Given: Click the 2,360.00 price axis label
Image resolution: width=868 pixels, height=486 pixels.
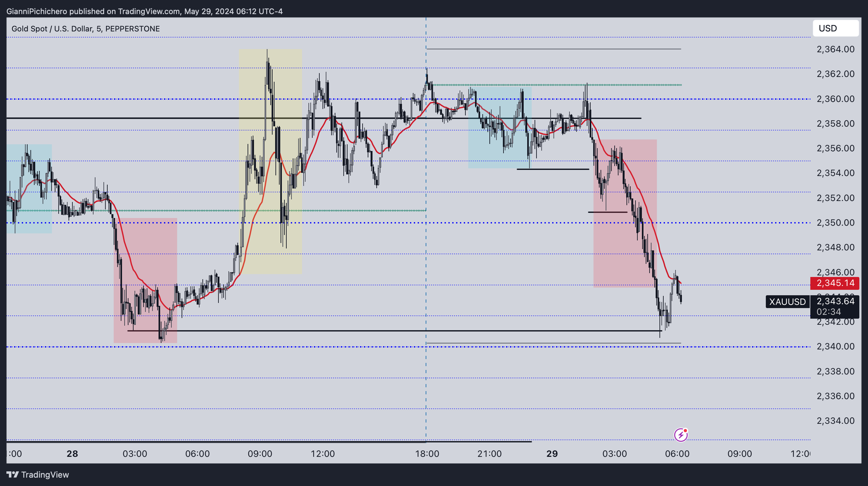Looking at the screenshot, I should point(835,99).
